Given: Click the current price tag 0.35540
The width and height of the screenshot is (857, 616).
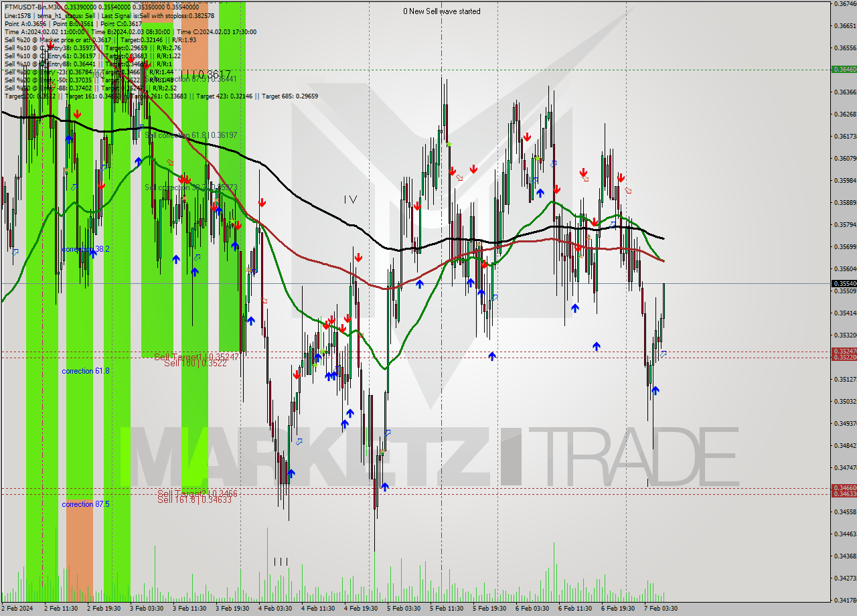Looking at the screenshot, I should click(x=844, y=283).
